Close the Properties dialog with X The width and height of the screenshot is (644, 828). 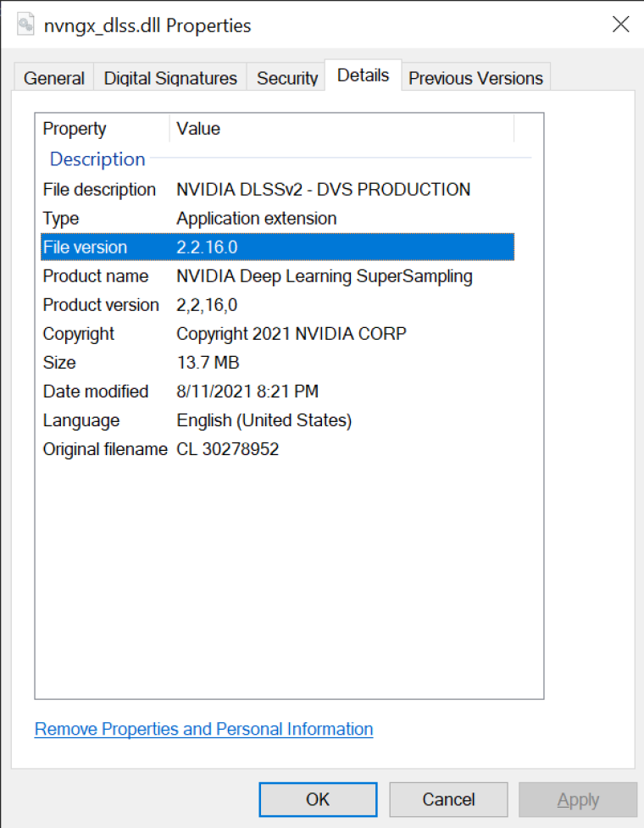(620, 24)
